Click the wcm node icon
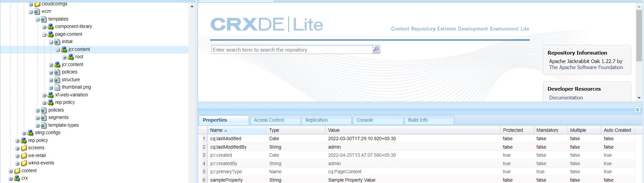Screen dimensions: 644x183 37,11
